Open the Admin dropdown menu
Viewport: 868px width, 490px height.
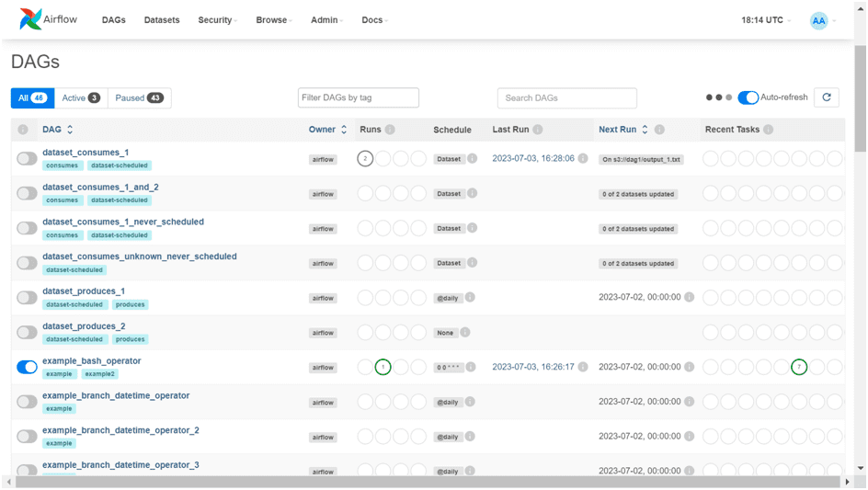click(x=326, y=20)
